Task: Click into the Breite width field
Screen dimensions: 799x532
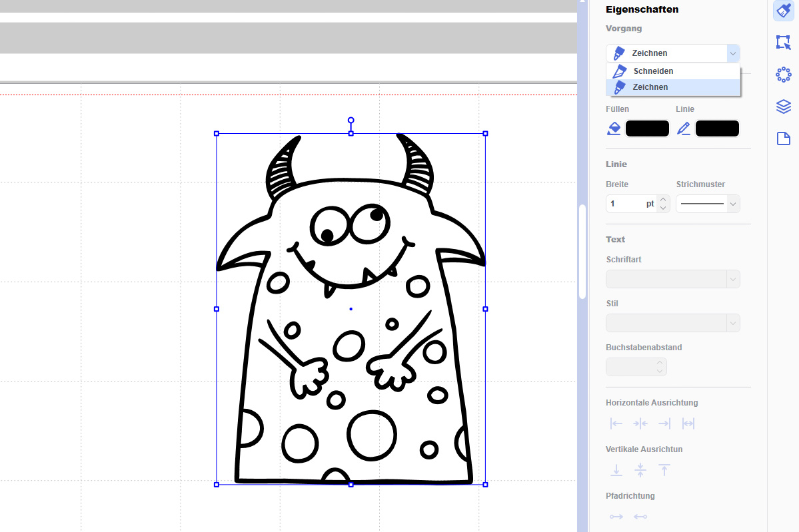Action: (625, 204)
